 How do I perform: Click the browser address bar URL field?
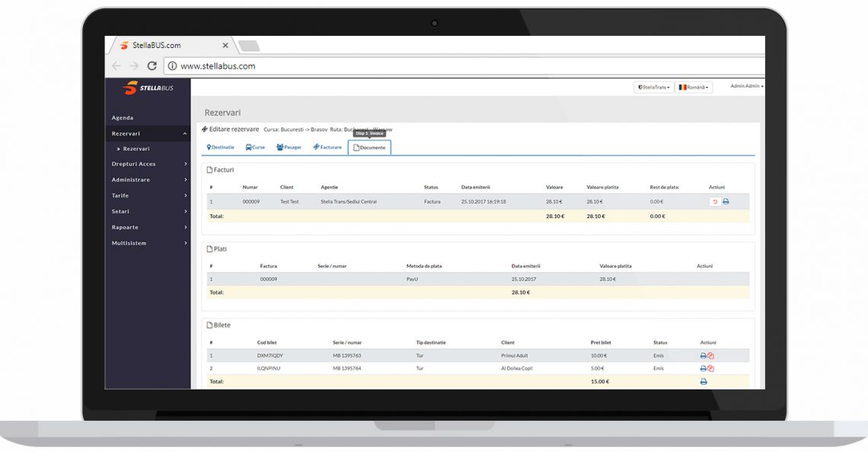coord(465,66)
